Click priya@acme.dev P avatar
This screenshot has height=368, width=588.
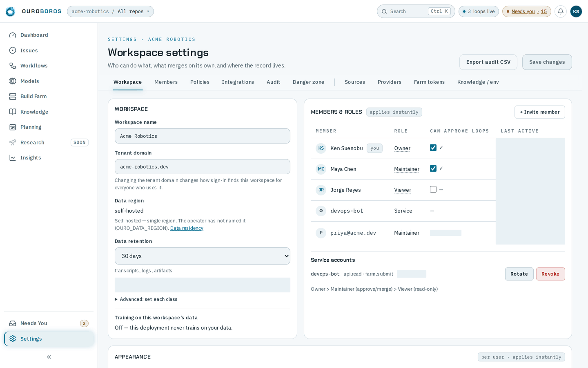click(x=321, y=233)
